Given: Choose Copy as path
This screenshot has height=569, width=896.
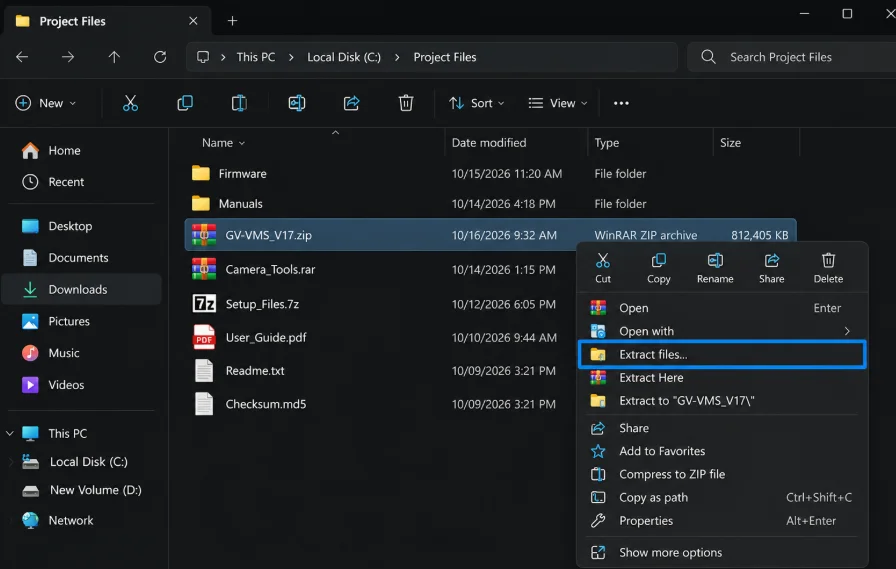Looking at the screenshot, I should click(722, 498).
